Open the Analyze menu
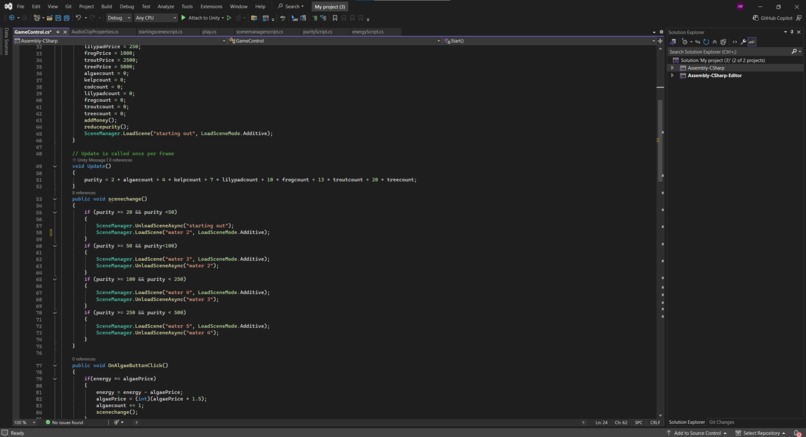The image size is (806, 437). pos(166,7)
